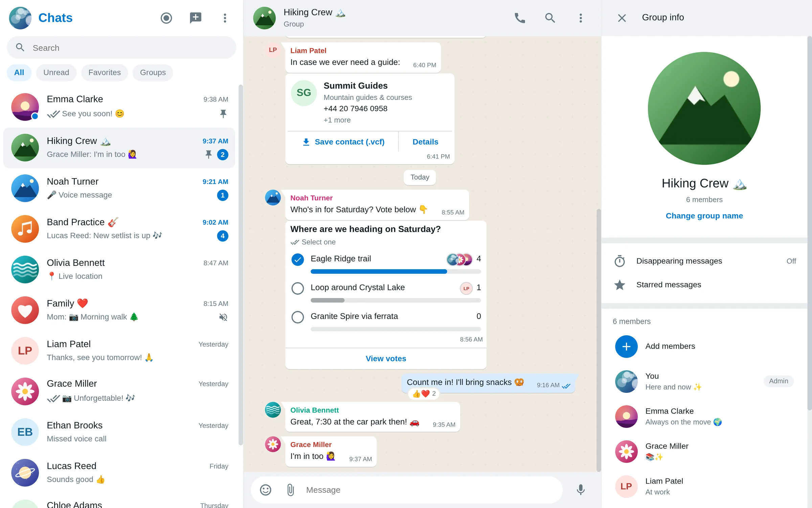Screen dimensions: 812x508
Task: Open the Ethan Brooks chat
Action: (119, 432)
